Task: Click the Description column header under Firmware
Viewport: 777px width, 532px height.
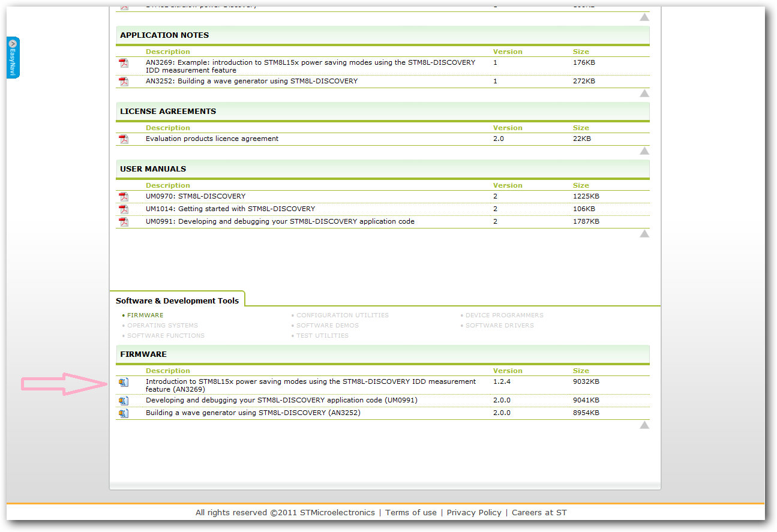Action: (168, 371)
